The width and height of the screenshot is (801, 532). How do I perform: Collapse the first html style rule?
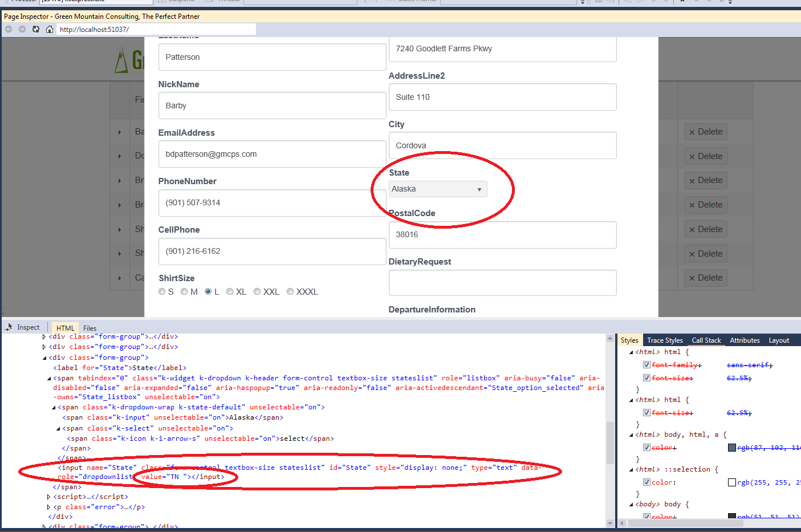631,352
